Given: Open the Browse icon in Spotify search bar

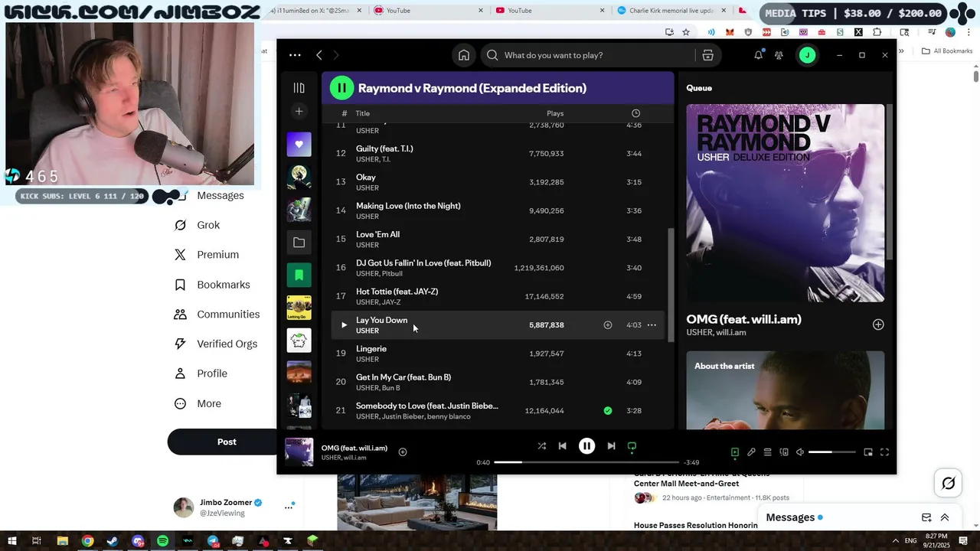Looking at the screenshot, I should click(x=707, y=55).
